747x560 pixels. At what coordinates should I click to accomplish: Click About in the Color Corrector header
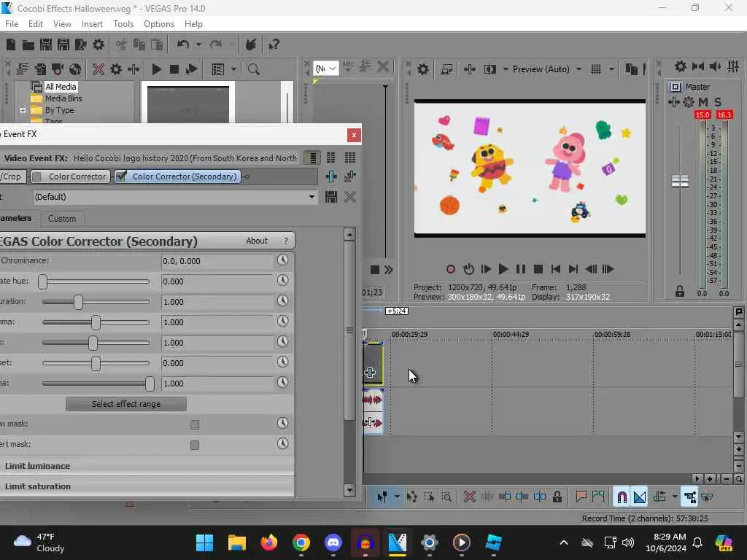pos(257,241)
